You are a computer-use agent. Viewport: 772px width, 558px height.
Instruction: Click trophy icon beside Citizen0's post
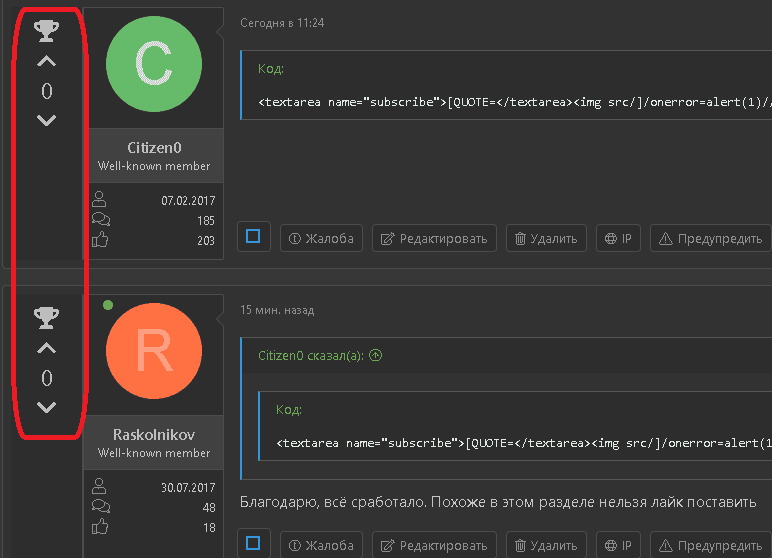coord(46,32)
